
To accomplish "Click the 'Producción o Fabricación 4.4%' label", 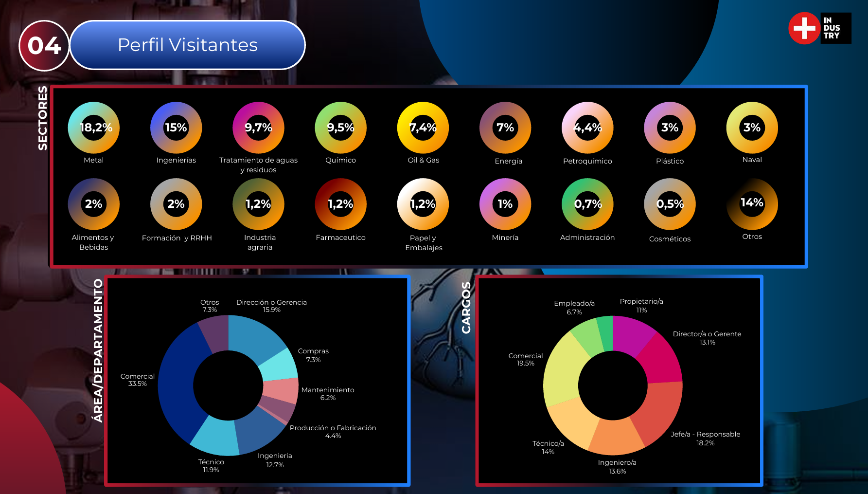I will point(333,432).
